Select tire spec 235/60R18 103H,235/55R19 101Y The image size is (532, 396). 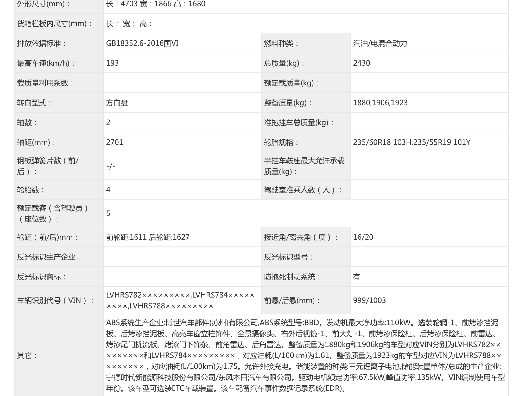(412, 142)
